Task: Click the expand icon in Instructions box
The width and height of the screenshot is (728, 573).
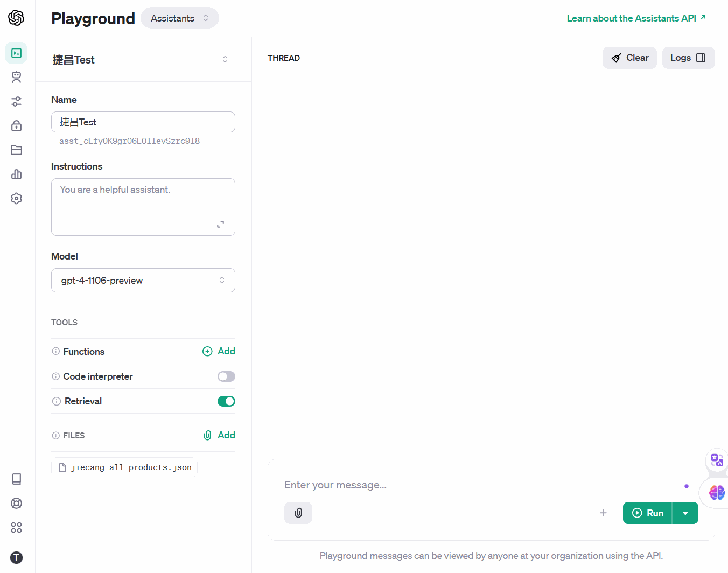Action: [x=220, y=224]
